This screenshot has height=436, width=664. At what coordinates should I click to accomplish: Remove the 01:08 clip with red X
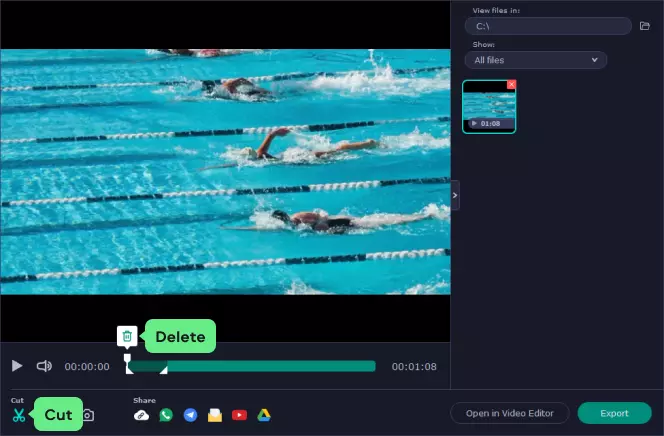512,84
